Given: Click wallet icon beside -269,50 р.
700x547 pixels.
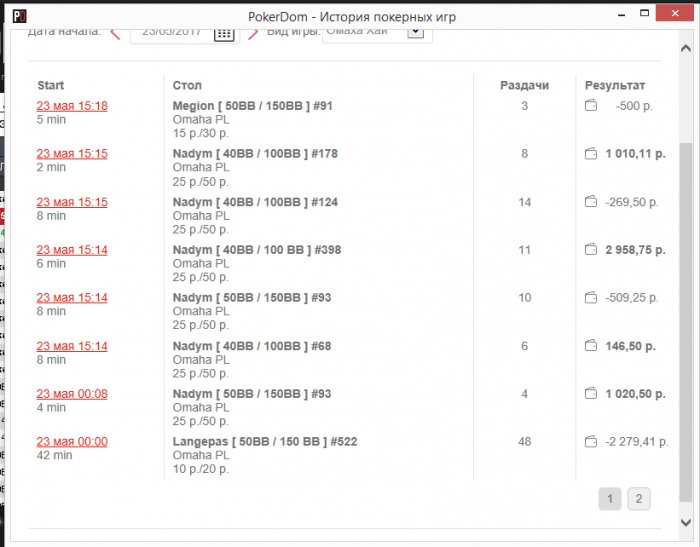Looking at the screenshot, I should (x=591, y=202).
